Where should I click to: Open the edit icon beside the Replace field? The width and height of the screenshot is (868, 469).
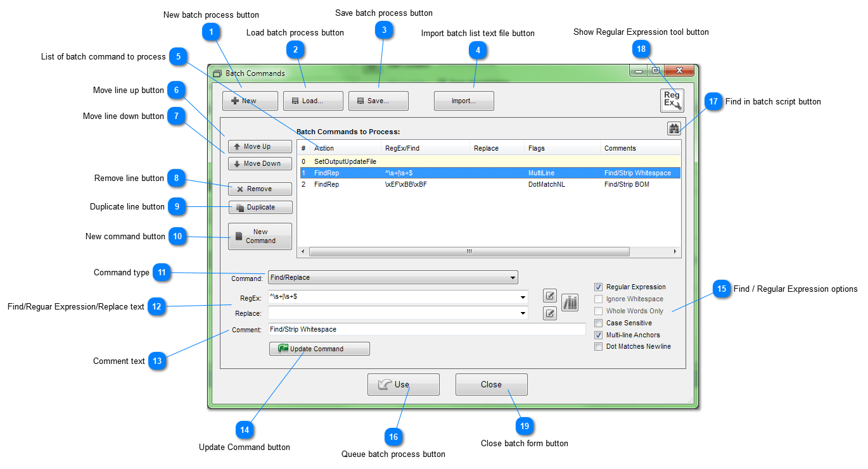pos(550,313)
